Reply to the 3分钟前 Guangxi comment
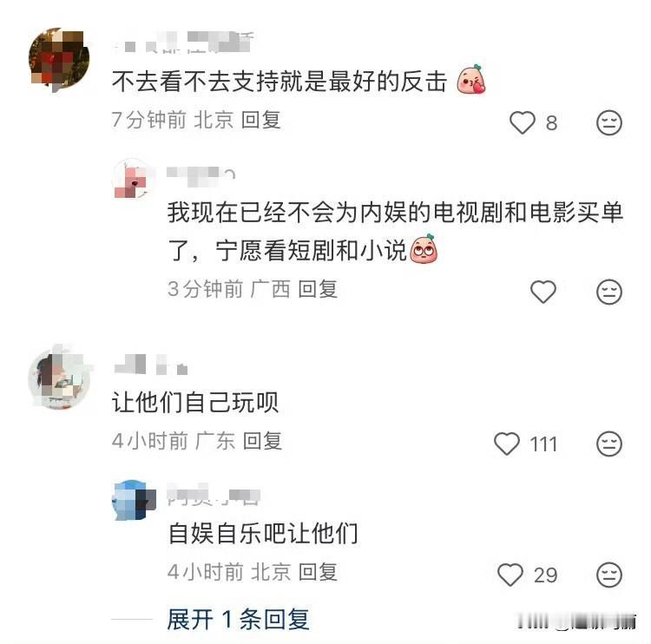Screen dimensions: 651x644 click(x=318, y=289)
